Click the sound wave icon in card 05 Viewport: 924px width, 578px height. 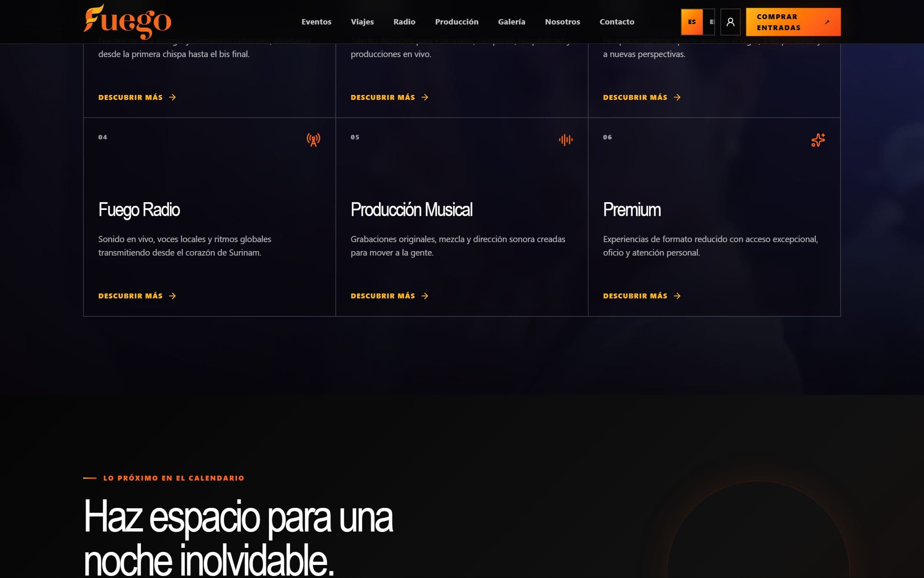click(x=565, y=140)
